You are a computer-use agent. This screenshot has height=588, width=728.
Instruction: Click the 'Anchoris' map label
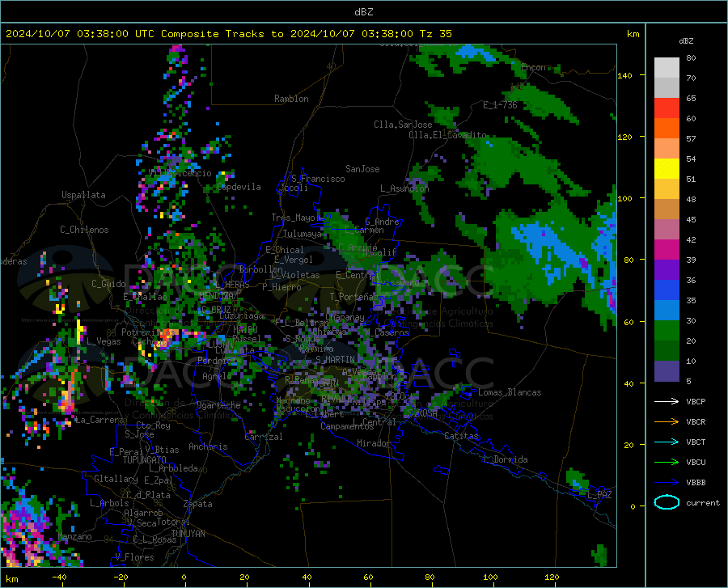tap(208, 447)
